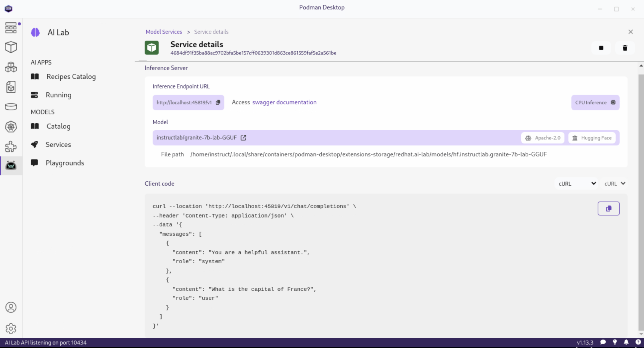Delete the service with trash icon
Screen dimensions: 644x348
pyautogui.click(x=625, y=48)
